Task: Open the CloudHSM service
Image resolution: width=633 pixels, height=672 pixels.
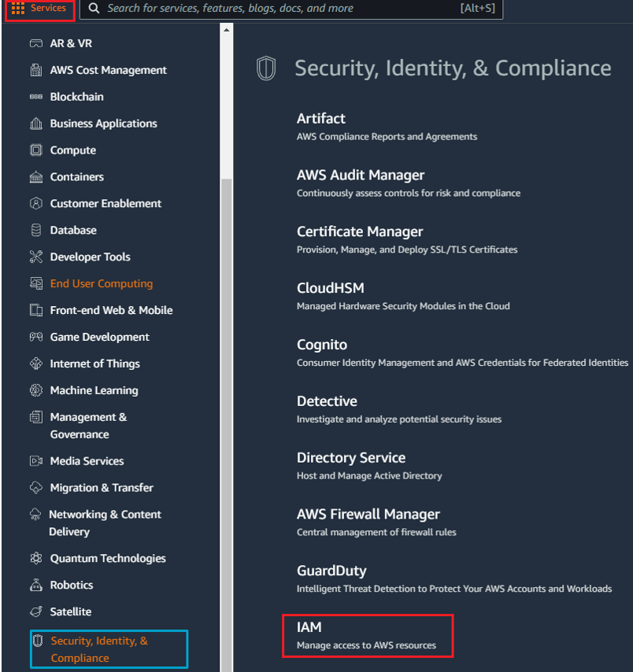Action: [x=330, y=288]
